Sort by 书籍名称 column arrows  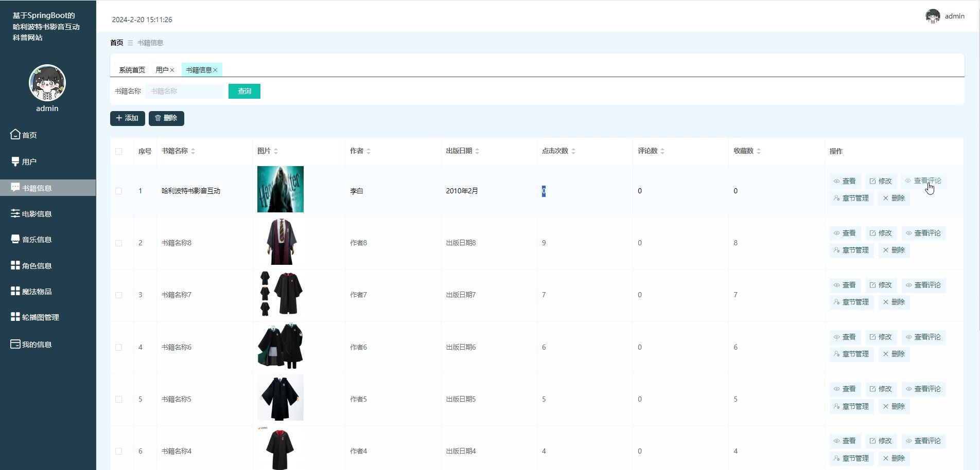click(x=193, y=151)
